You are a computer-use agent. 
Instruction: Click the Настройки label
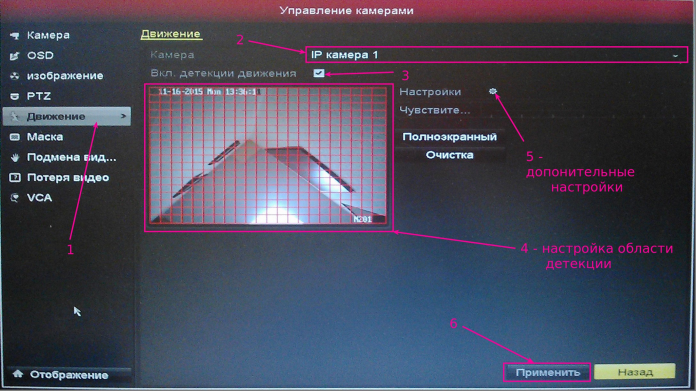430,92
